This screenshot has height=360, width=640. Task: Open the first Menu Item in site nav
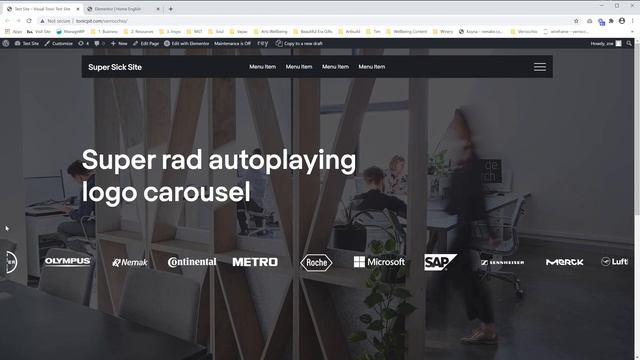click(262, 67)
